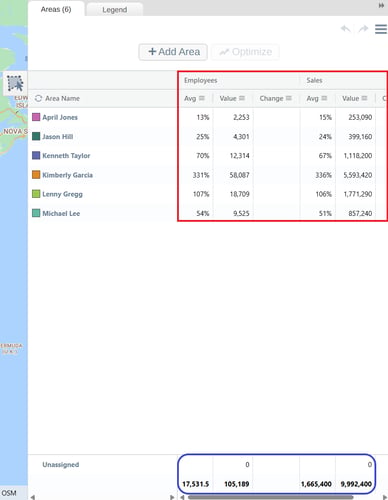Screen dimensions: 388x500
Task: Select the Jason Hill area name
Action: point(58,137)
